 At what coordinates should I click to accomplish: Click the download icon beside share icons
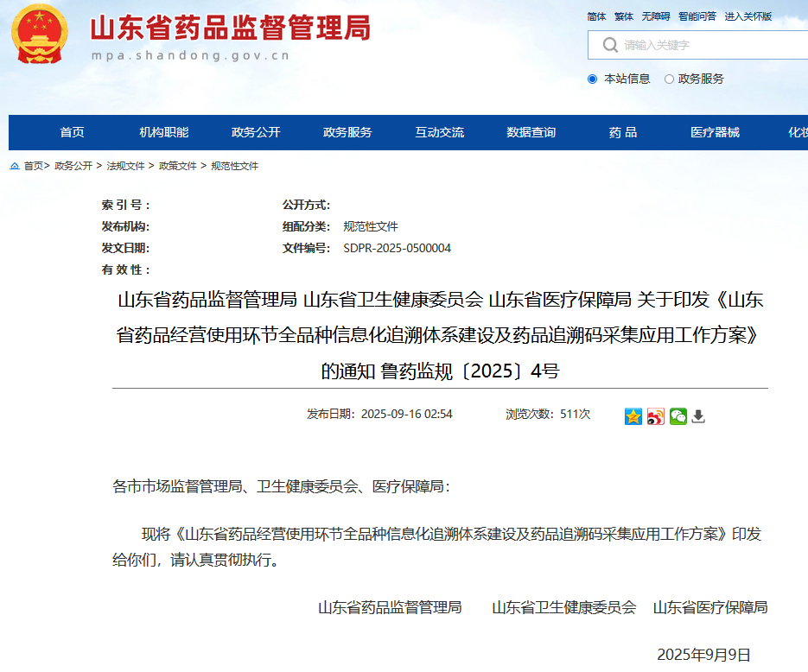pyautogui.click(x=699, y=416)
